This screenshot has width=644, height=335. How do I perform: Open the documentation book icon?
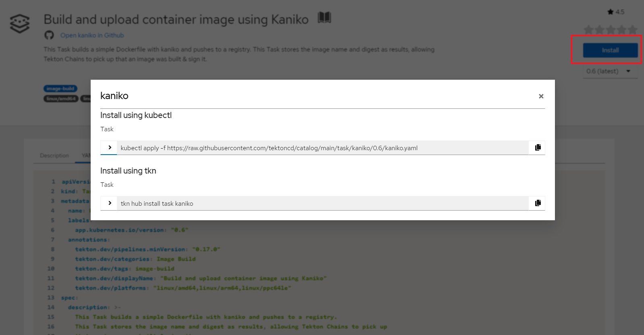324,17
